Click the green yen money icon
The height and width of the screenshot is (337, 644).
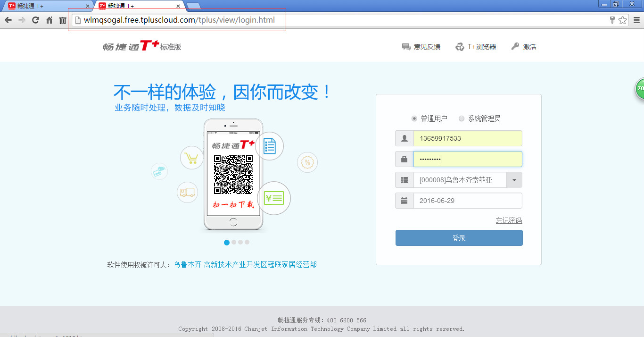[x=274, y=198]
